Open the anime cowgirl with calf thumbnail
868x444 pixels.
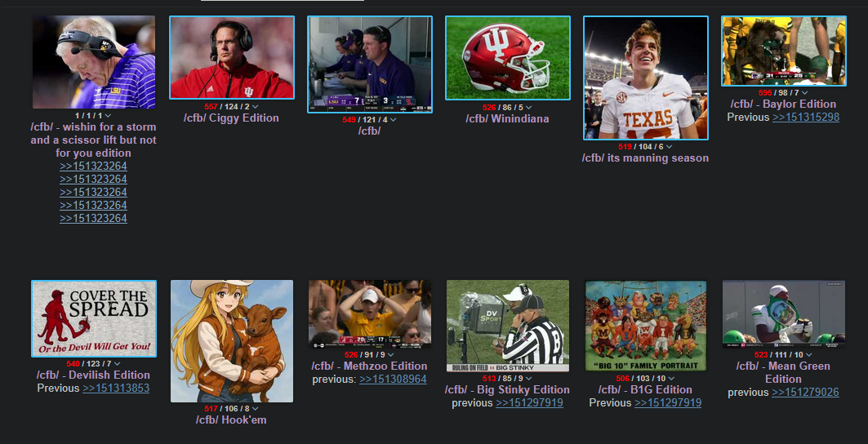[x=232, y=341]
